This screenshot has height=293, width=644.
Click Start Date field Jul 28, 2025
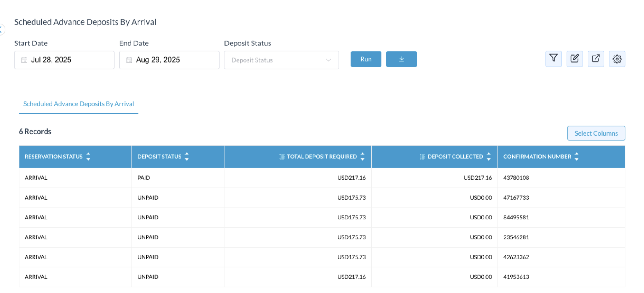[64, 60]
